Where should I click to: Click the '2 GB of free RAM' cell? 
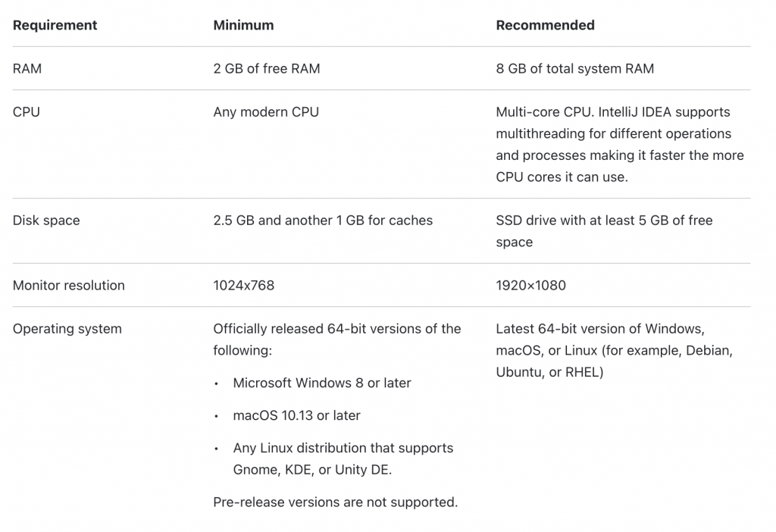pyautogui.click(x=267, y=68)
